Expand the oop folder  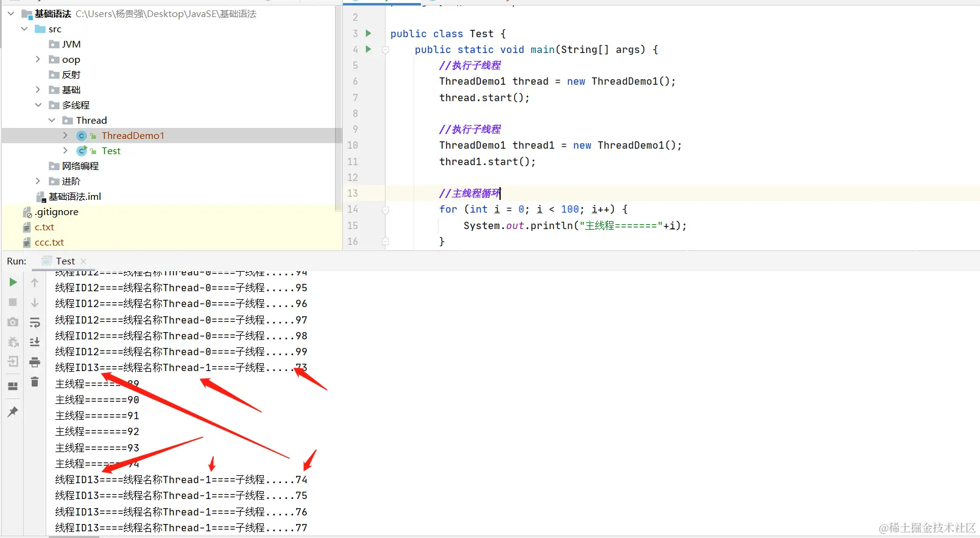click(x=38, y=59)
